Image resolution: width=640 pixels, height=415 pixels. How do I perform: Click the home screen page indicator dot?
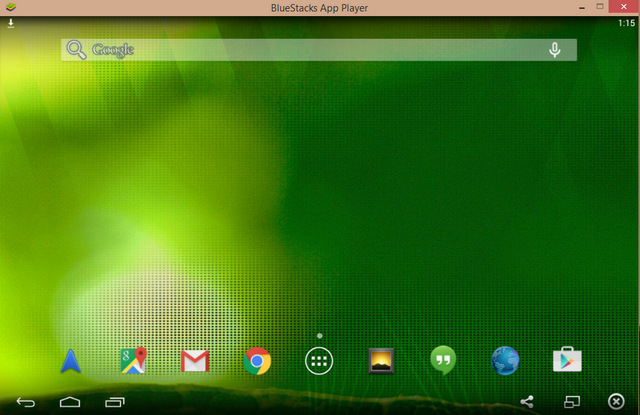(x=320, y=336)
